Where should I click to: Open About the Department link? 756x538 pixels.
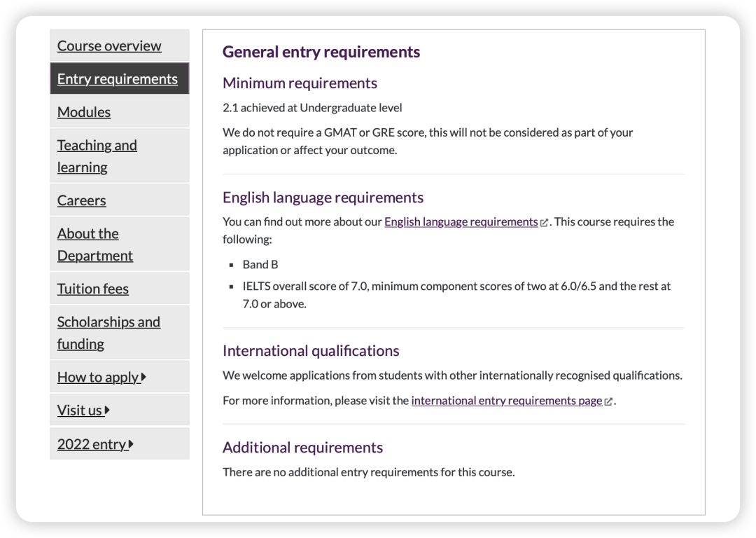coord(95,244)
